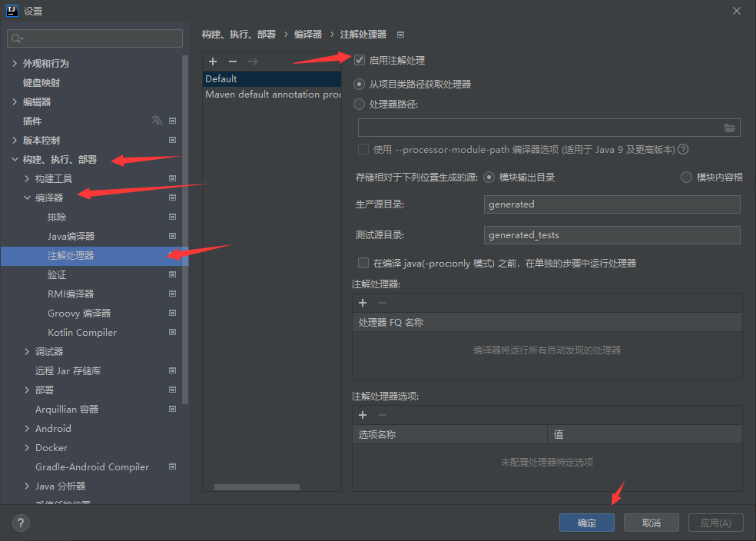The image size is (756, 541).
Task: Click the 生产源目录 input field
Action: tap(612, 204)
